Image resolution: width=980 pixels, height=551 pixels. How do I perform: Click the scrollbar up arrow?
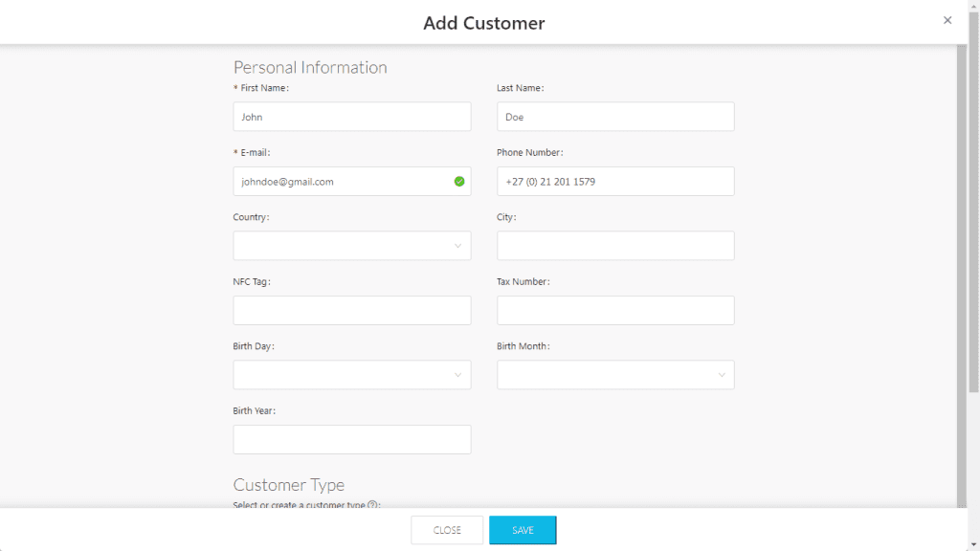click(x=972, y=9)
